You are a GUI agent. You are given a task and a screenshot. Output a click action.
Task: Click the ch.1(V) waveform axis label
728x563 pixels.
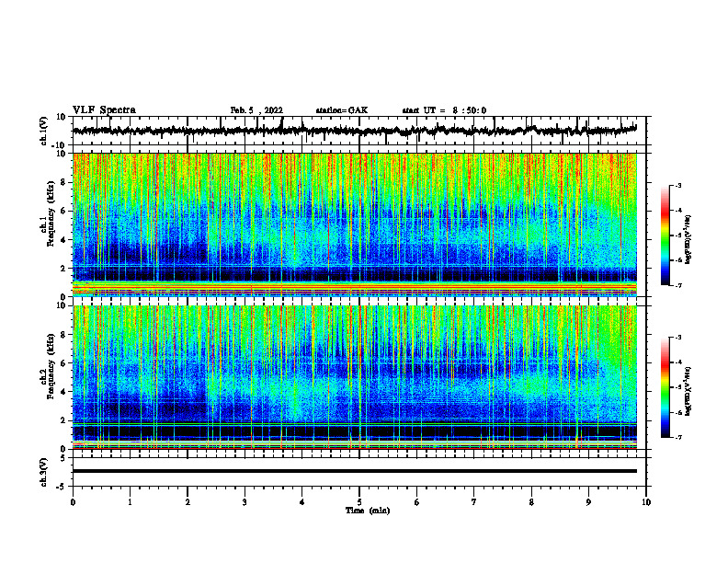tap(44, 131)
